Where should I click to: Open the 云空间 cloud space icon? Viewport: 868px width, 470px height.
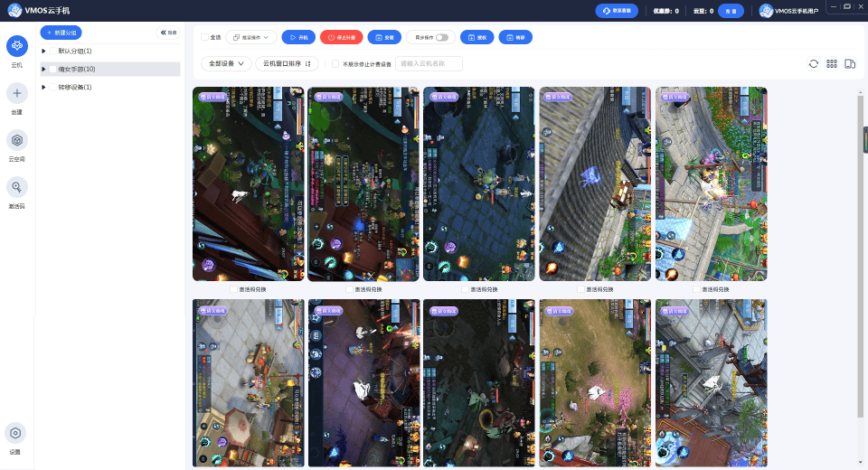[17, 140]
